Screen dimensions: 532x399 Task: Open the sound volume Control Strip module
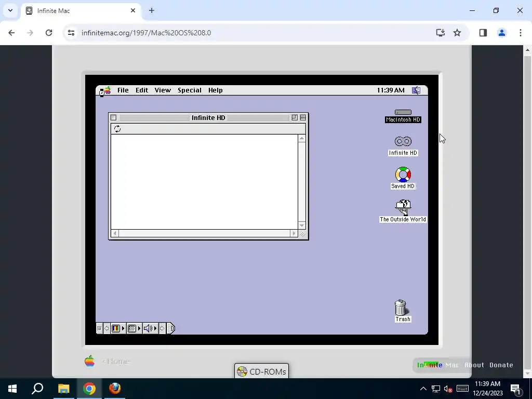[150, 328]
